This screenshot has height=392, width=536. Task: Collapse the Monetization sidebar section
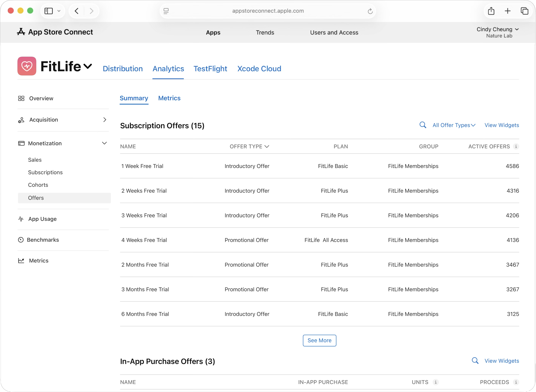pos(104,143)
